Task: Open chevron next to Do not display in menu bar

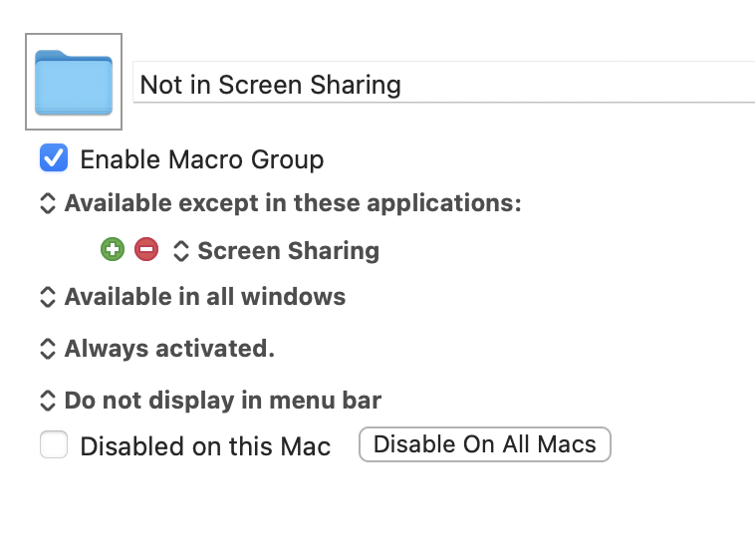Action: pos(47,401)
